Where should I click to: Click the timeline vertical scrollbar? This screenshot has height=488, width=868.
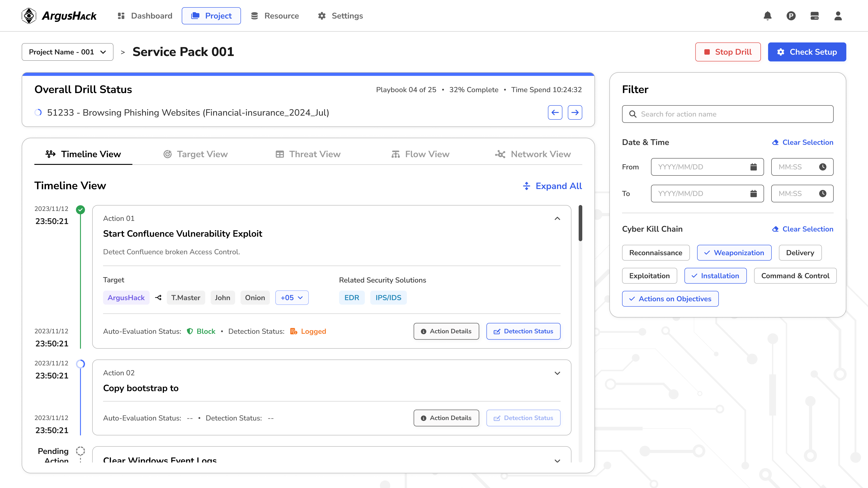(580, 223)
